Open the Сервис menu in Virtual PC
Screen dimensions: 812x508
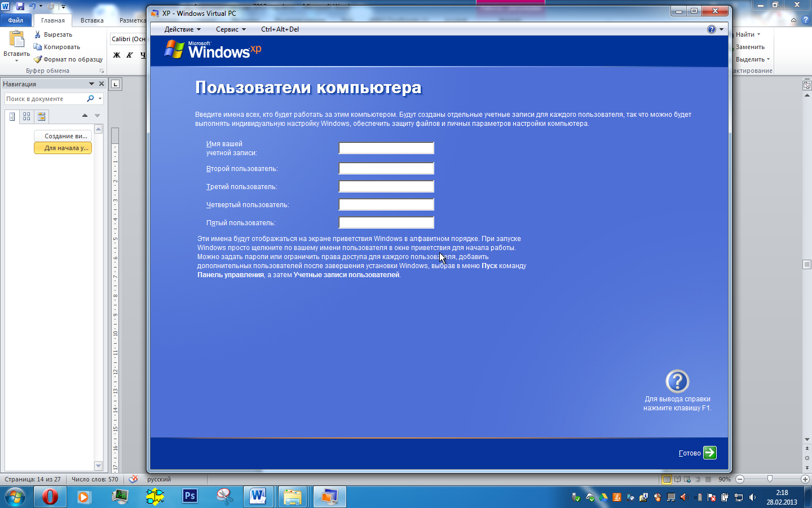pyautogui.click(x=231, y=29)
